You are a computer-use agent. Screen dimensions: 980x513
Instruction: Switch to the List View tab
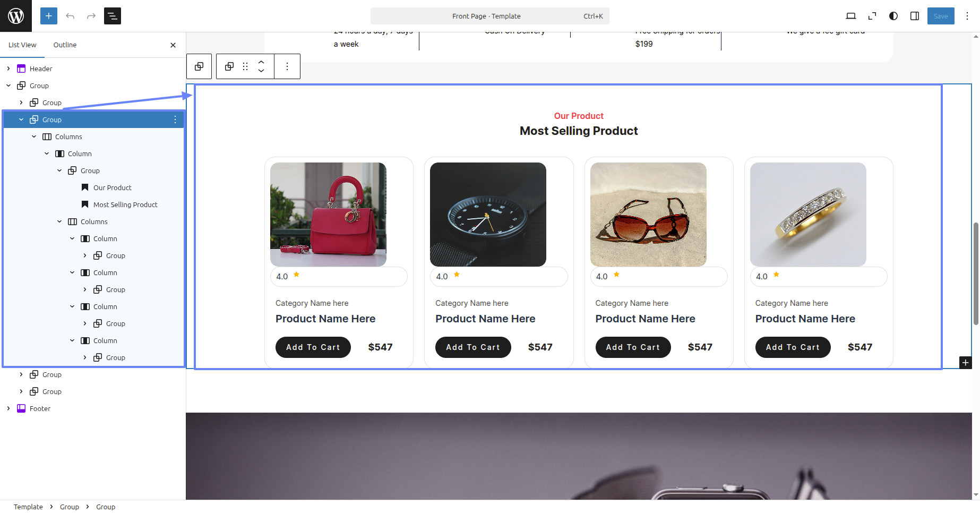pos(22,45)
